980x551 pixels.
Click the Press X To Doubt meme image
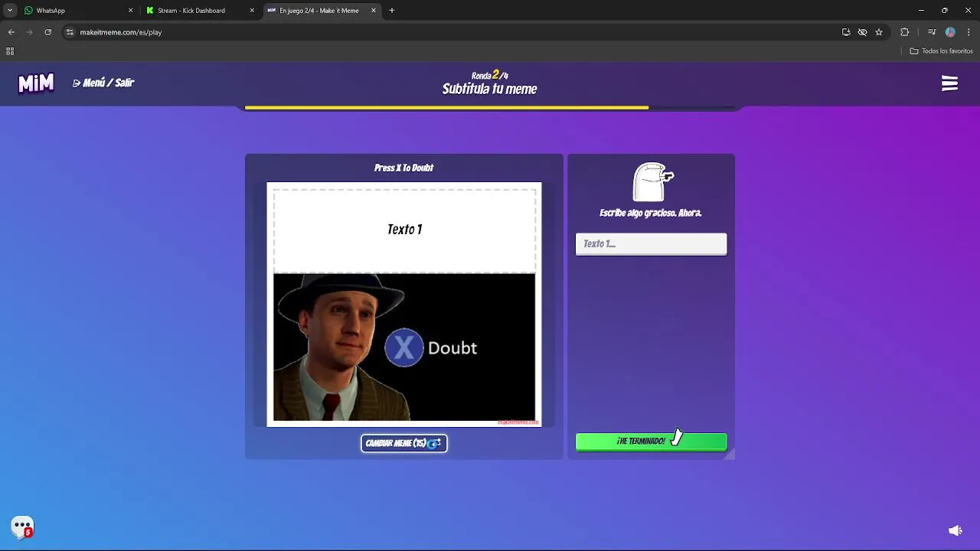tap(404, 347)
